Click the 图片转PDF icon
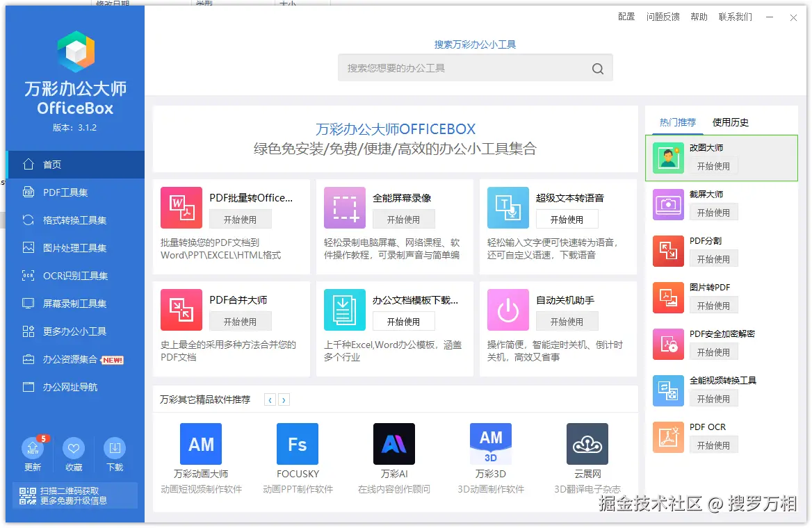 [668, 297]
